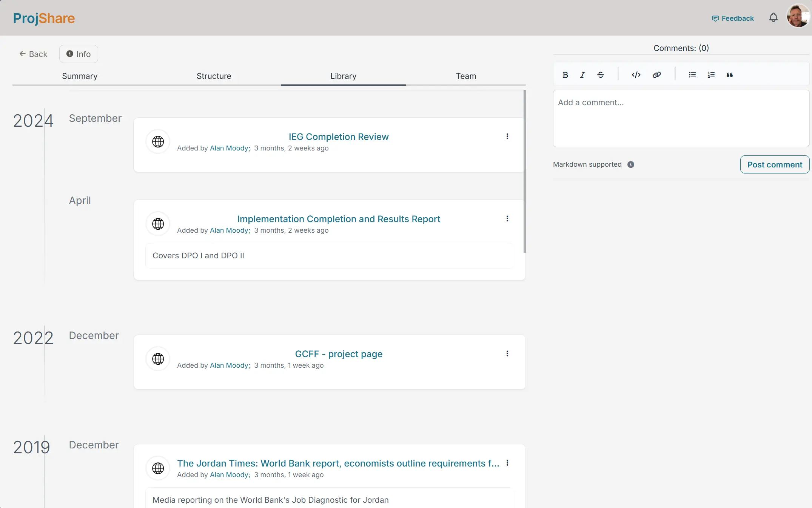Open options for The Jordan Times entry
The image size is (812, 508).
pyautogui.click(x=507, y=463)
